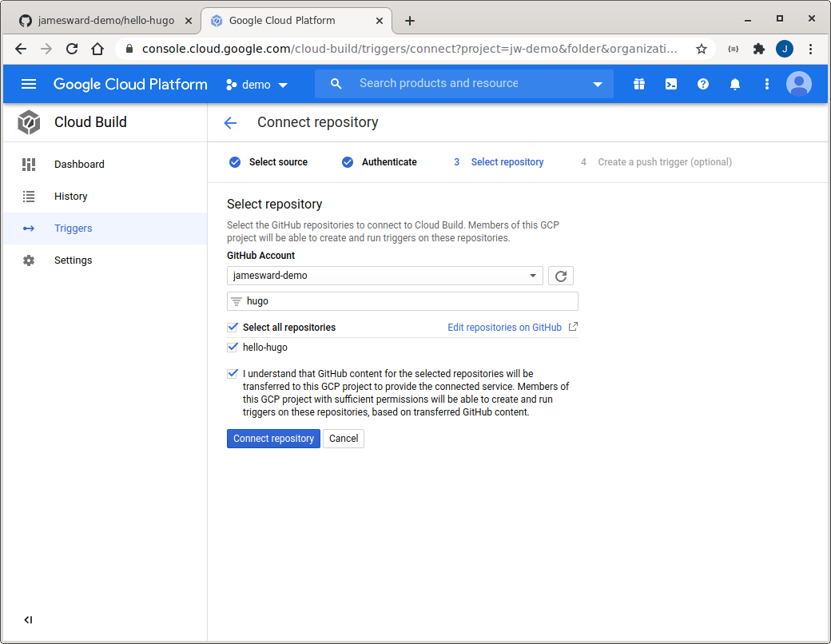This screenshot has width=831, height=644.
Task: Toggle Select all repositories checkbox
Action: coord(233,327)
